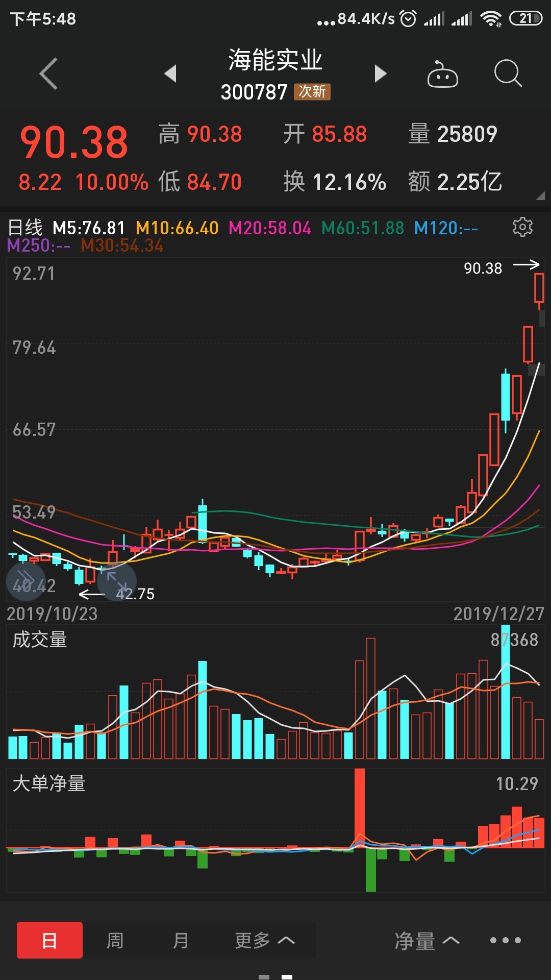This screenshot has height=980, width=551.
Task: Switch to 周 weekly chart tab
Action: (x=115, y=940)
